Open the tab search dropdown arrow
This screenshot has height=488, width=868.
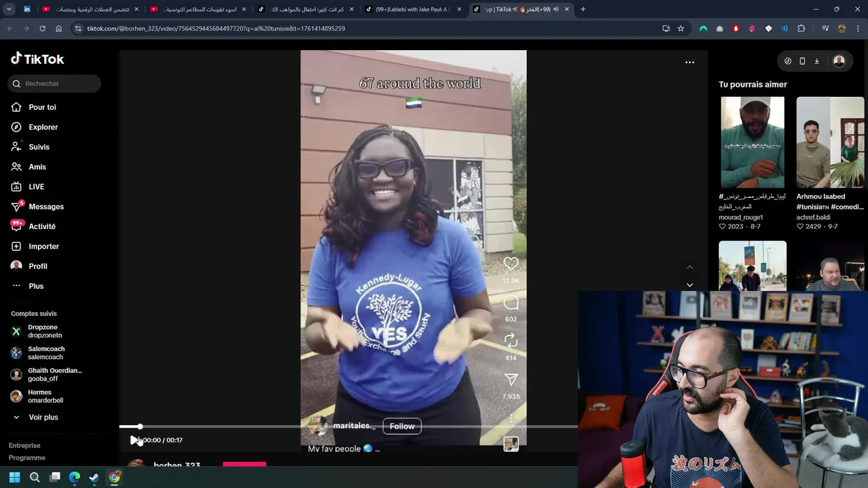click(x=9, y=9)
